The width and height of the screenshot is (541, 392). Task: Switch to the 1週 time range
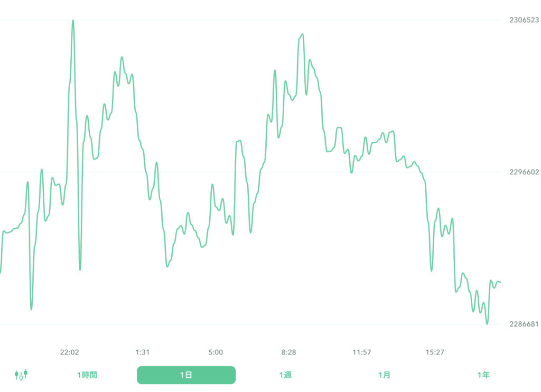tap(285, 375)
